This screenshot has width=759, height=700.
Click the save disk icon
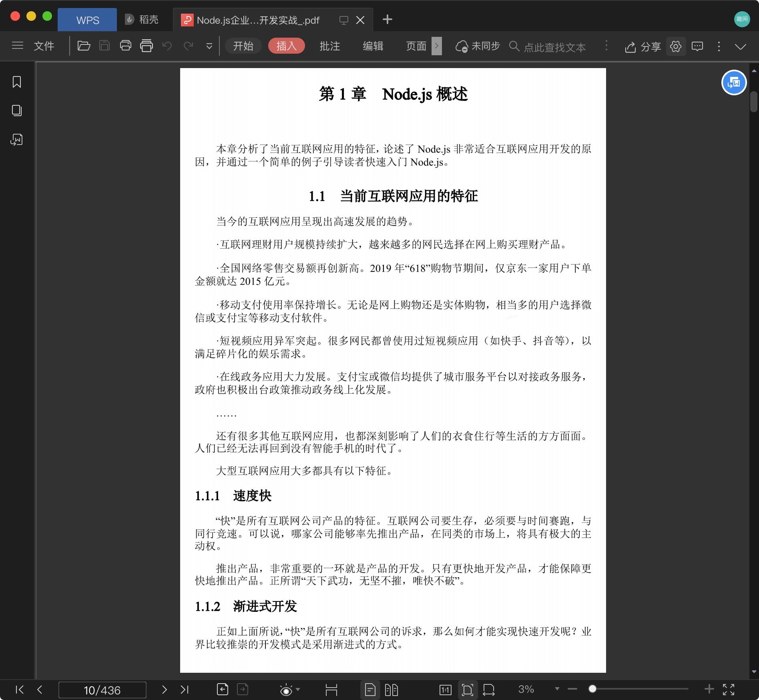(x=104, y=46)
